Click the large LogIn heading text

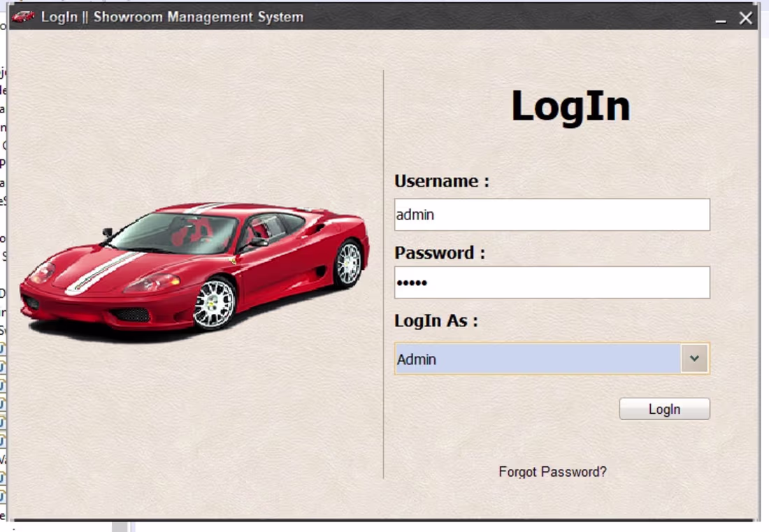(570, 105)
